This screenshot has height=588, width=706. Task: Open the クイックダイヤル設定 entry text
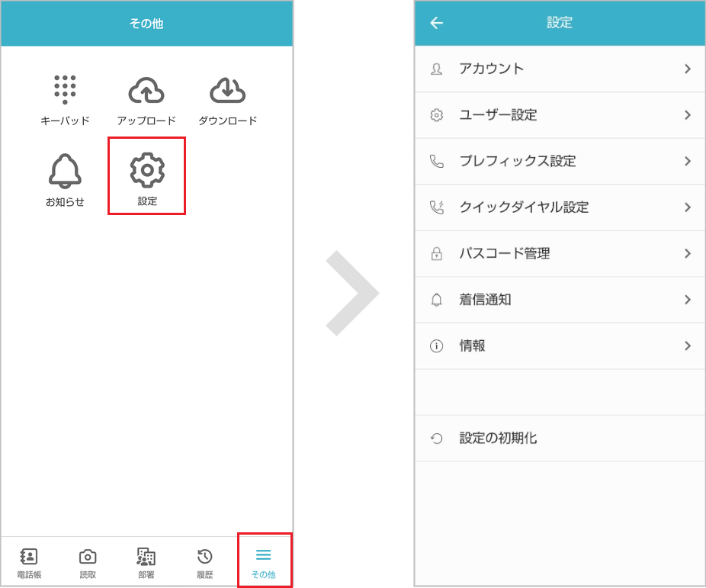[524, 207]
